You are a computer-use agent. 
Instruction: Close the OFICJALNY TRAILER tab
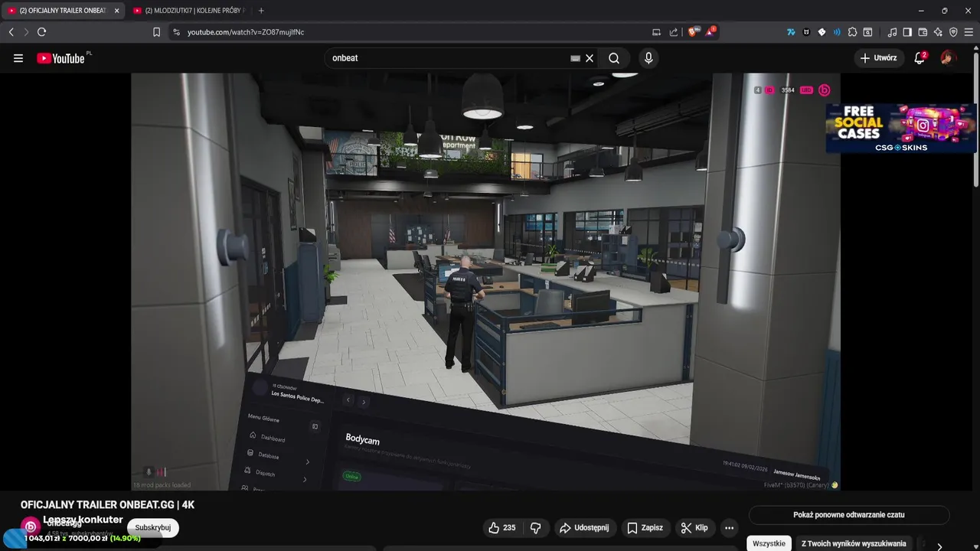tap(116, 11)
